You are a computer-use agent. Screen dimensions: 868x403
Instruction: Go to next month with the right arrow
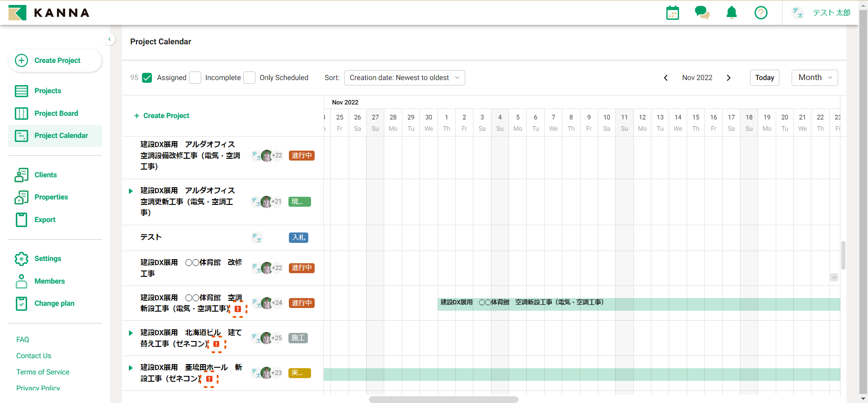728,78
